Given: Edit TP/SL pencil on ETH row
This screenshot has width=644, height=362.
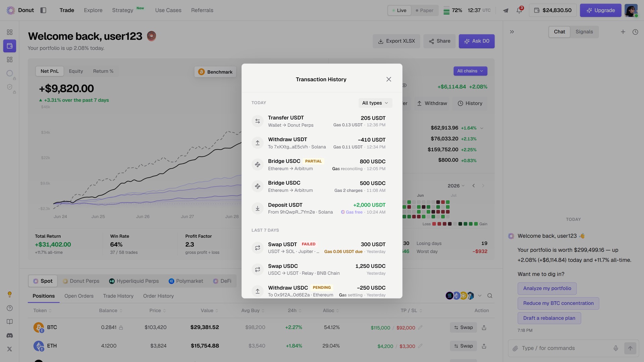Looking at the screenshot, I should click(x=420, y=346).
